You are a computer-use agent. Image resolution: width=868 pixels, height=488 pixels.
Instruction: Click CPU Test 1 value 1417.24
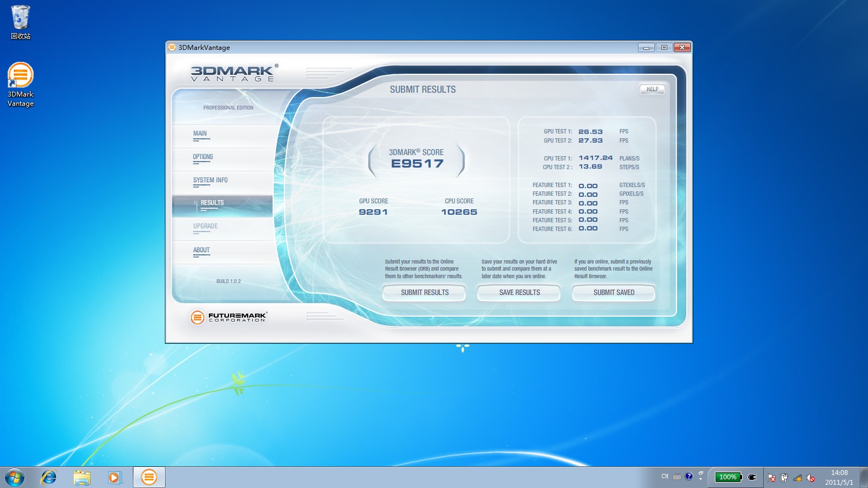596,158
